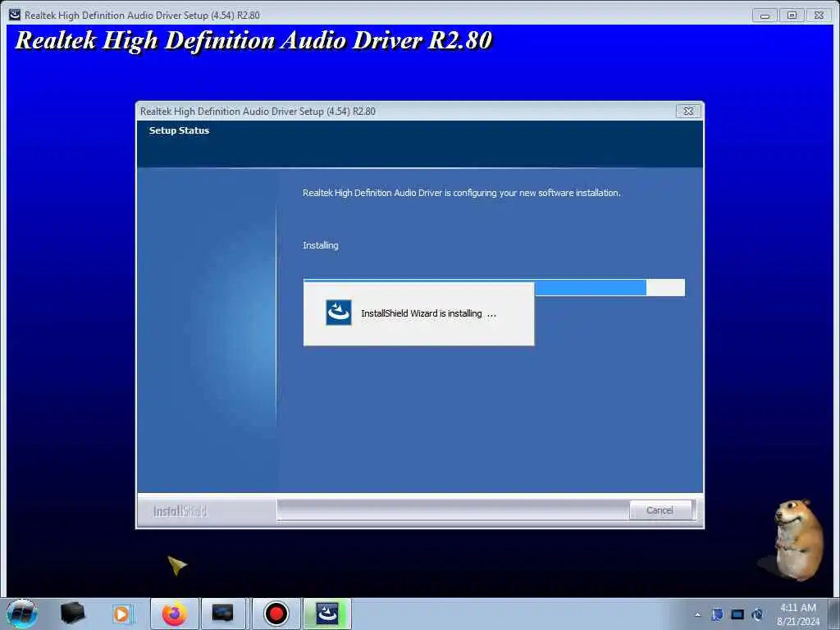840x630 pixels.
Task: Cancel the Realtek driver installation
Action: 660,510
